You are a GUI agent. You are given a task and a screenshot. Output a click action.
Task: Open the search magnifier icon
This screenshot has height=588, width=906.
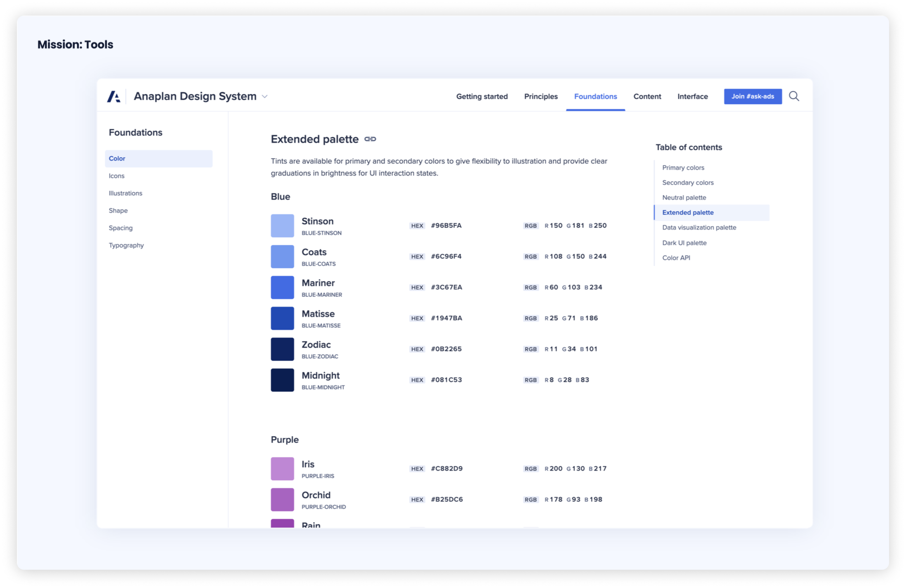(x=794, y=96)
